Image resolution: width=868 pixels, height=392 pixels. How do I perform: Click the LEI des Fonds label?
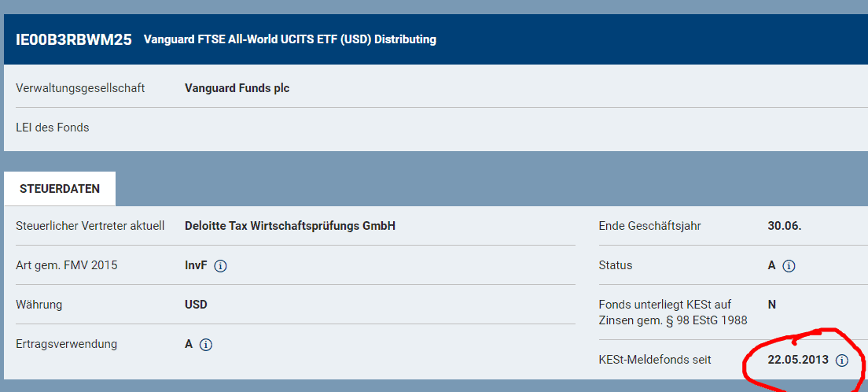click(x=53, y=128)
